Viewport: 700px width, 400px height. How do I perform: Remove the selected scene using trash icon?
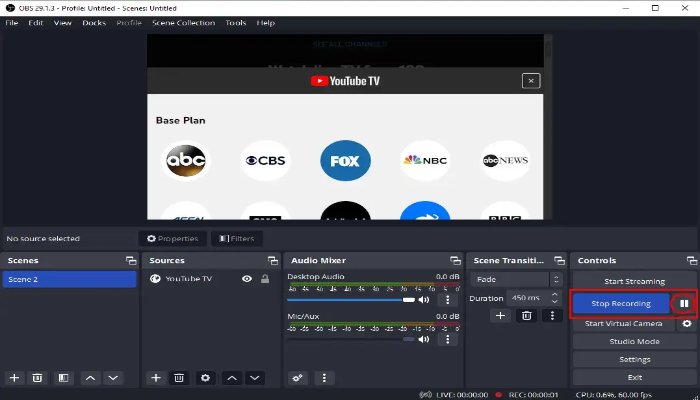pyautogui.click(x=37, y=378)
